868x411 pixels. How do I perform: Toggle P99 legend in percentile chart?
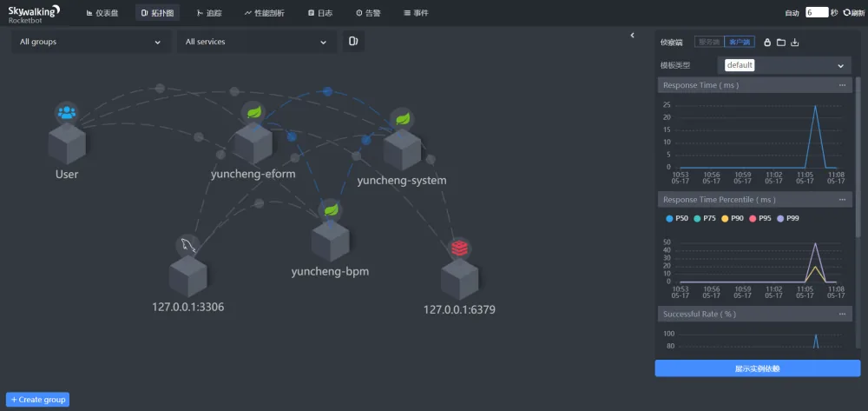click(787, 218)
